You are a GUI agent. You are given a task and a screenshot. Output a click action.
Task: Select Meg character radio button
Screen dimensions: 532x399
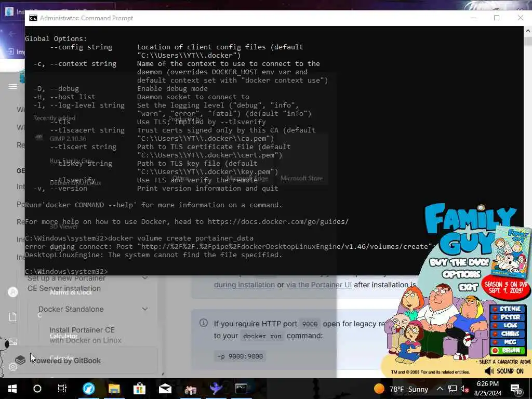point(495,342)
